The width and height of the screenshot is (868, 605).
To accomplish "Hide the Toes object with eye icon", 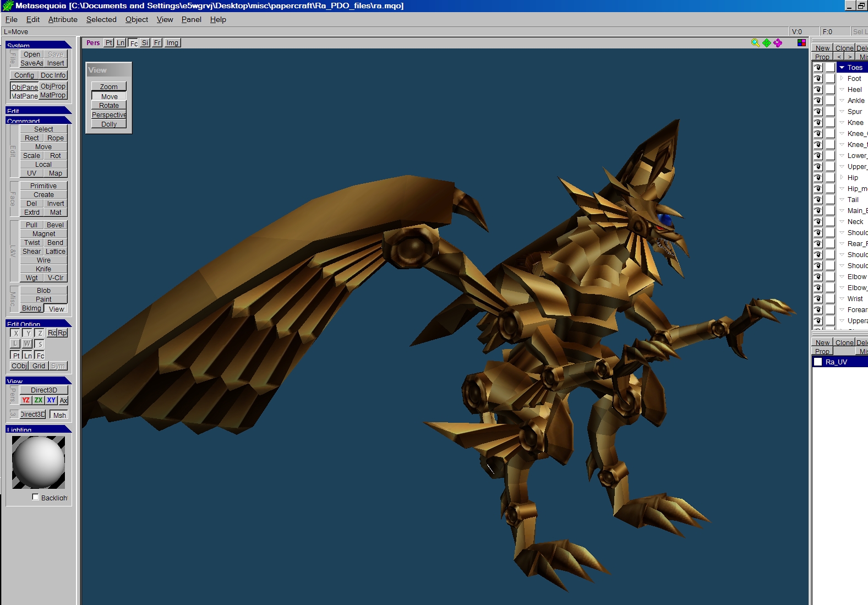I will tap(818, 67).
